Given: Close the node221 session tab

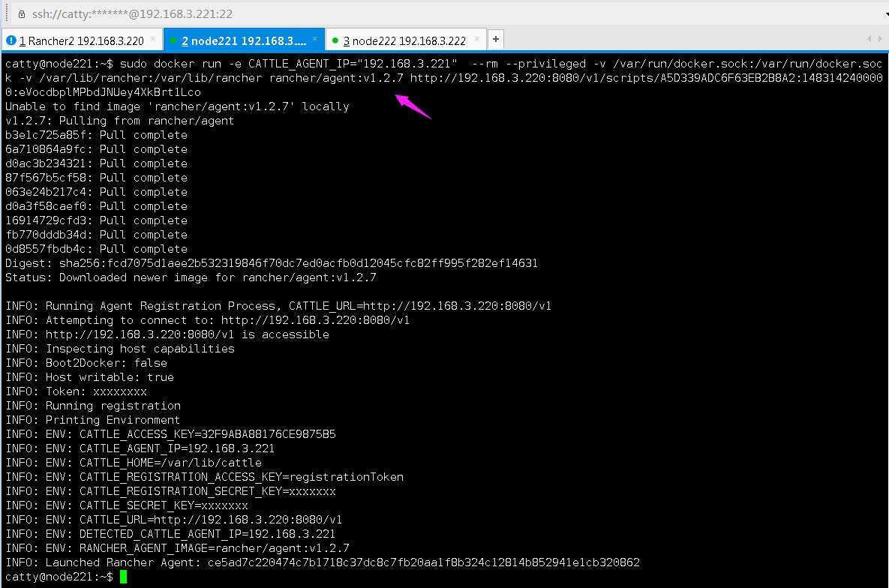Looking at the screenshot, I should (x=314, y=40).
